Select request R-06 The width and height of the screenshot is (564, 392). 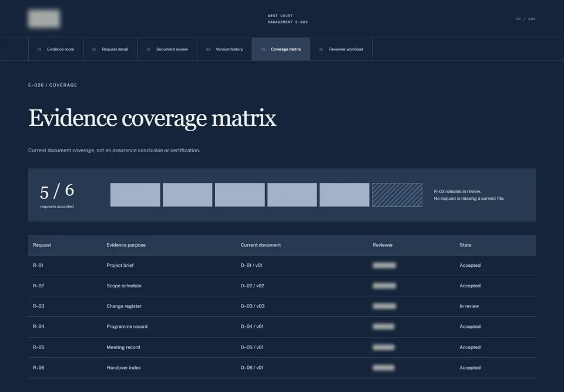(39, 367)
